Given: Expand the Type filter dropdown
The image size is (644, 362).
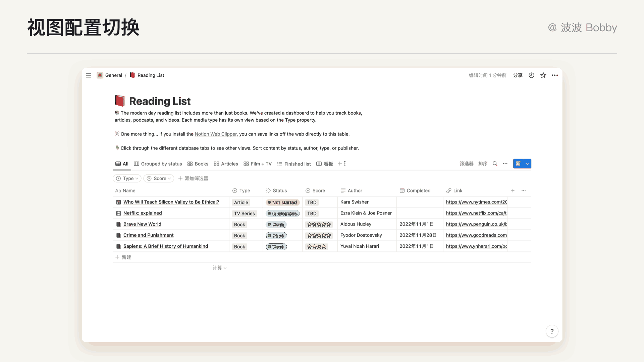Looking at the screenshot, I should 127,178.
